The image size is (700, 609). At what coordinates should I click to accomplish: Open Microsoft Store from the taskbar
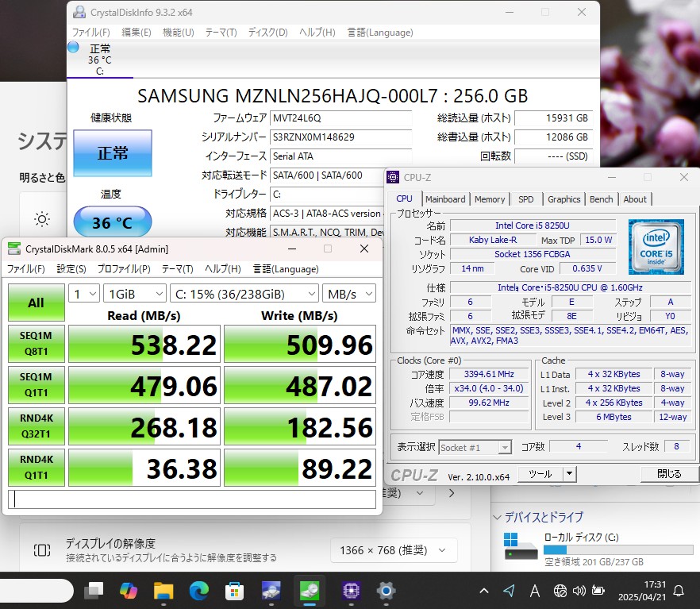pyautogui.click(x=234, y=591)
